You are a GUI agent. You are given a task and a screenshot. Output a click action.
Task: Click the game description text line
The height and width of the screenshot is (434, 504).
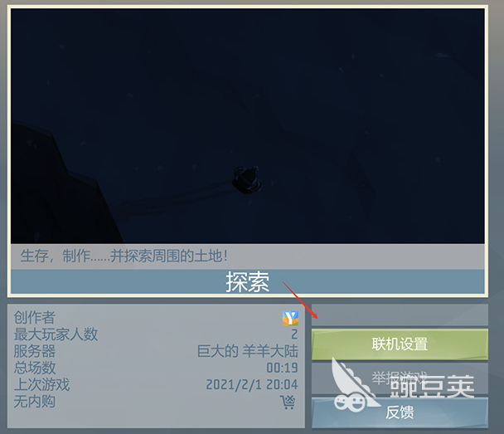124,256
